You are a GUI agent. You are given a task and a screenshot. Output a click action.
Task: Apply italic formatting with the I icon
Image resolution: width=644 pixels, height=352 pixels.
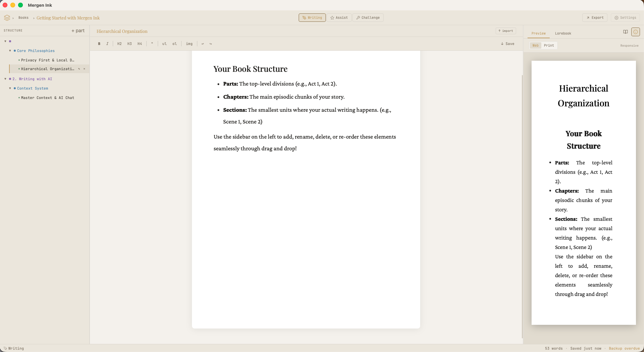tap(107, 44)
